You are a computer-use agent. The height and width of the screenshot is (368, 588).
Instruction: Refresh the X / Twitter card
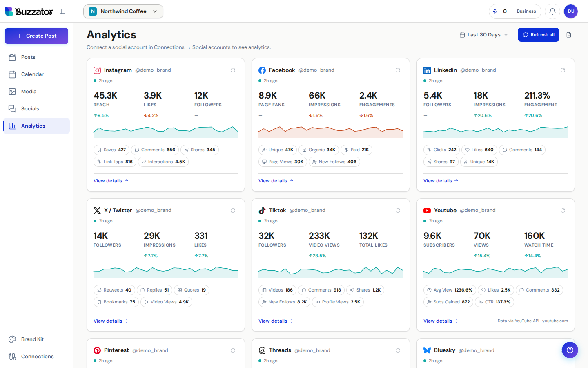click(233, 211)
